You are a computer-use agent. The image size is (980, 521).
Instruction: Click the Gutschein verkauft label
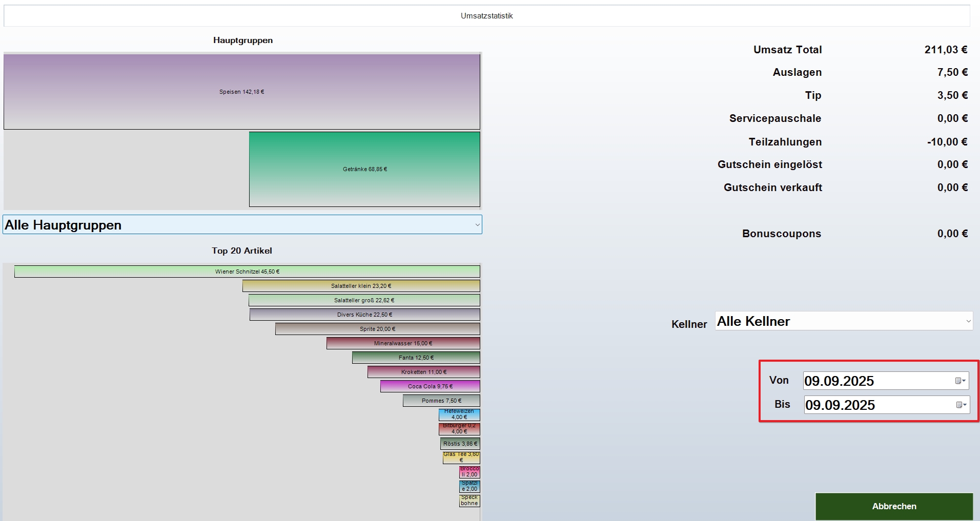pyautogui.click(x=772, y=187)
